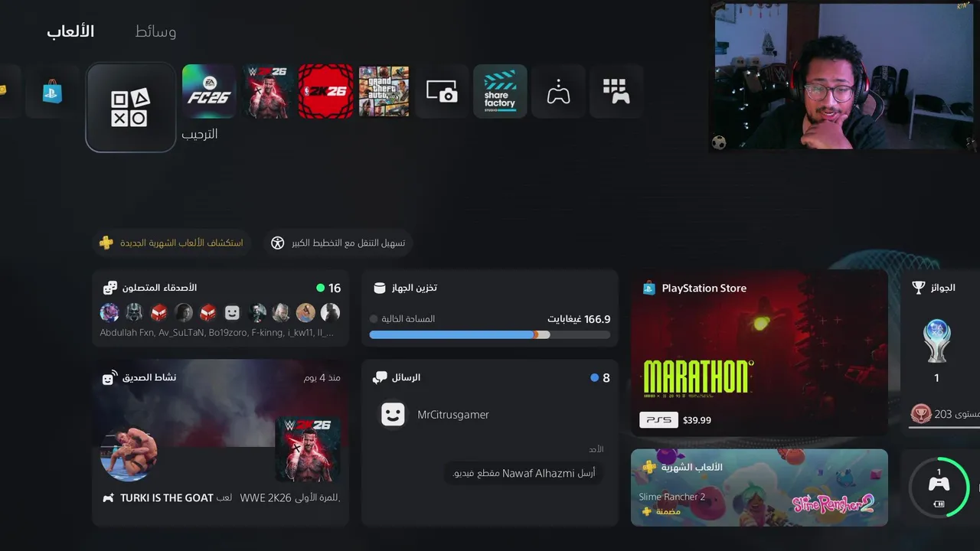The image size is (980, 551).
Task: Switch to الألعاب (Games) tab
Action: pyautogui.click(x=70, y=31)
